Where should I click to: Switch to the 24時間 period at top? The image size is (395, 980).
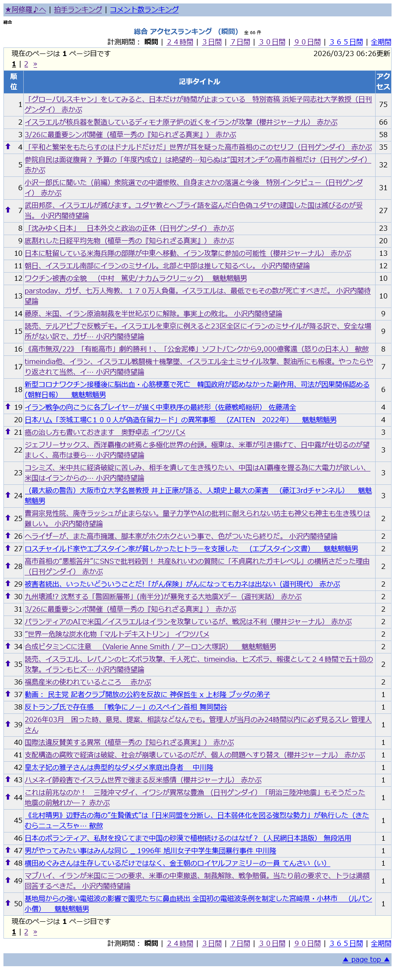tap(180, 42)
